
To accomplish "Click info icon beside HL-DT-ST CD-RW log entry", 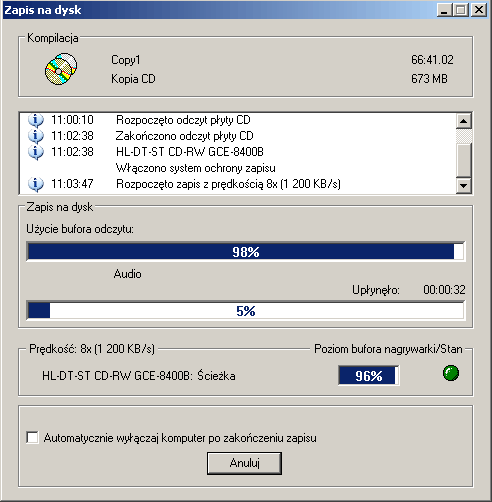I will coord(36,152).
